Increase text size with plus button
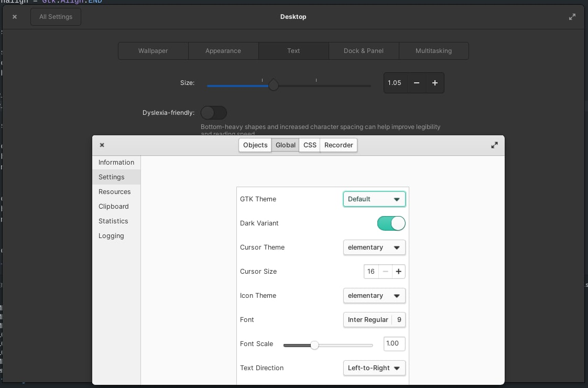Screen dimensions: 588x388 [x=435, y=83]
